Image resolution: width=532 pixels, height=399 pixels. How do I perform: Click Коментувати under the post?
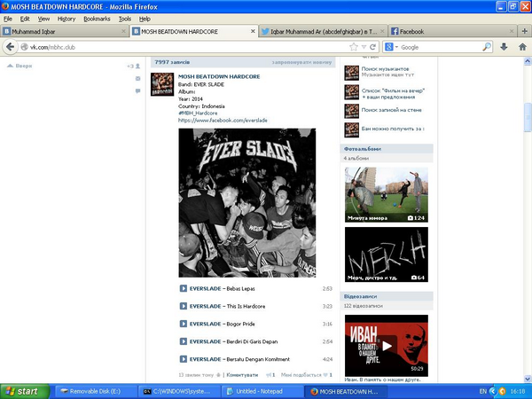tap(242, 375)
